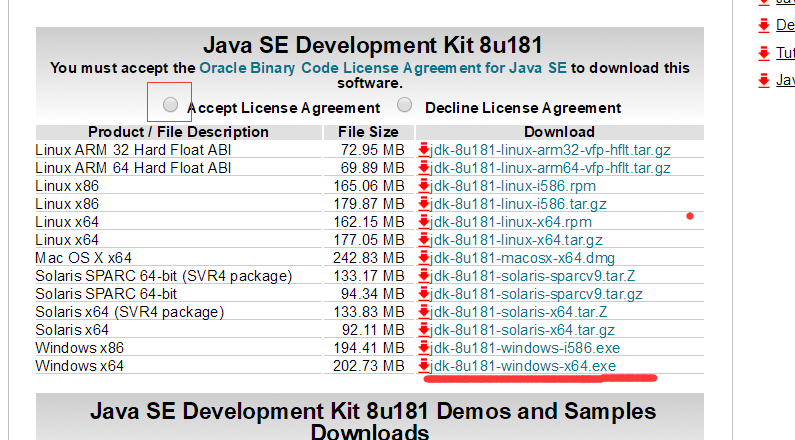
Task: Download jdk-8u181-linux-x64.rpm file
Action: point(511,222)
